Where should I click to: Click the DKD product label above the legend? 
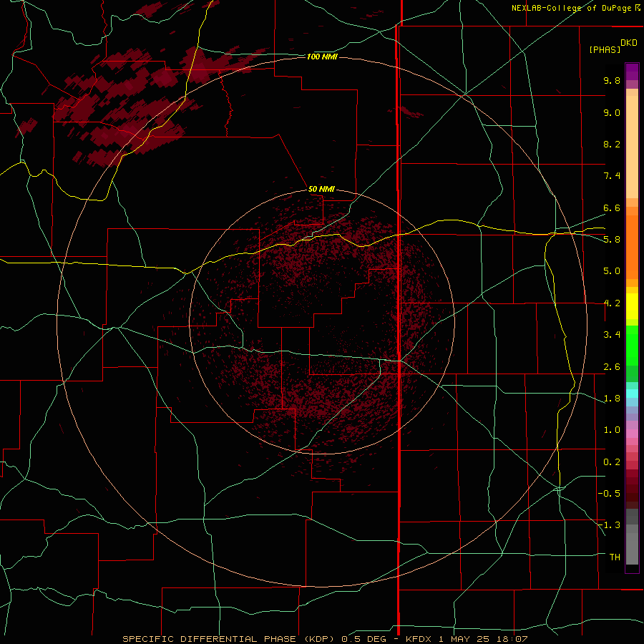point(629,42)
